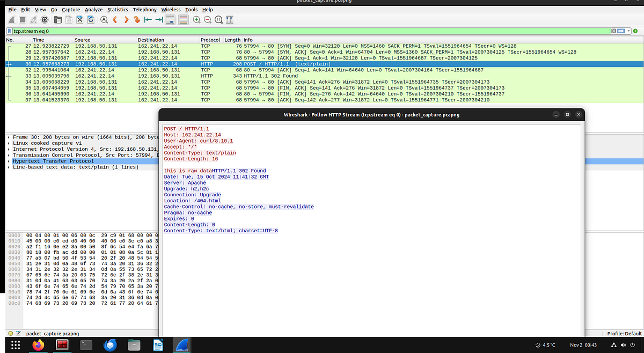Click 'Profile: Default' in status bar

coord(624,333)
